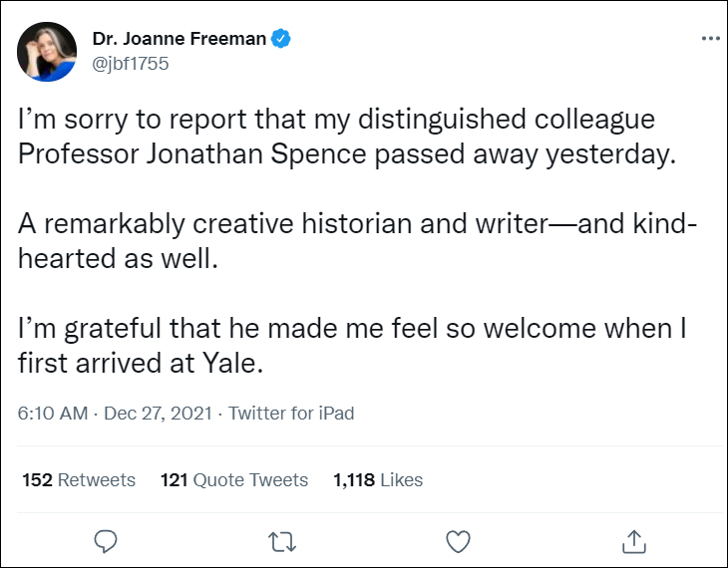Like the tweet with the heart icon
Viewport: 728px width, 568px height.
point(458,540)
